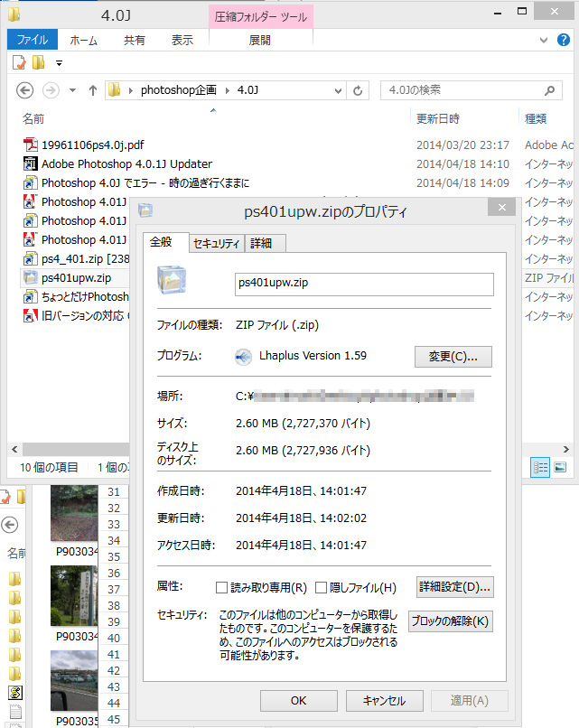Click the ps401upw.zip file icon in list
The width and height of the screenshot is (579, 728).
coord(30,277)
